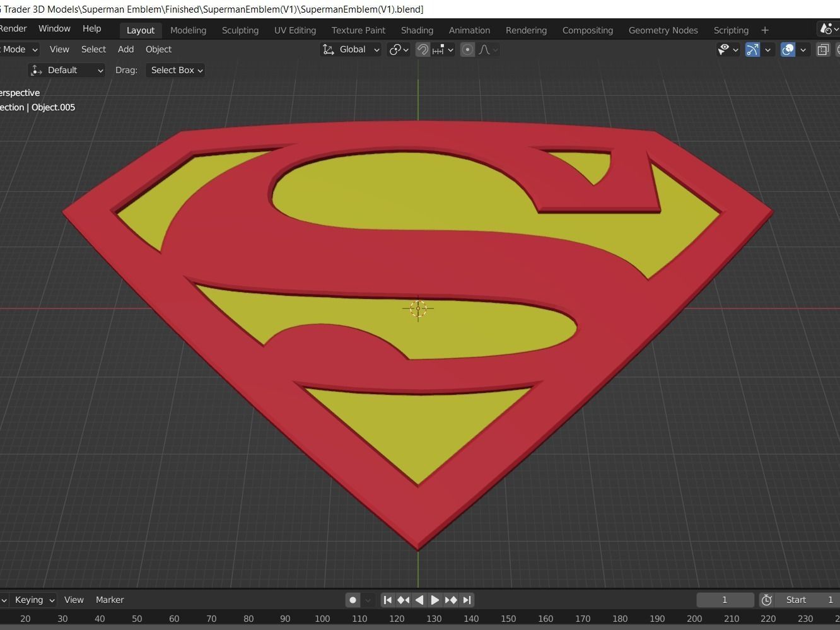
Task: Open the snapping increment options dropdown
Action: pos(443,49)
